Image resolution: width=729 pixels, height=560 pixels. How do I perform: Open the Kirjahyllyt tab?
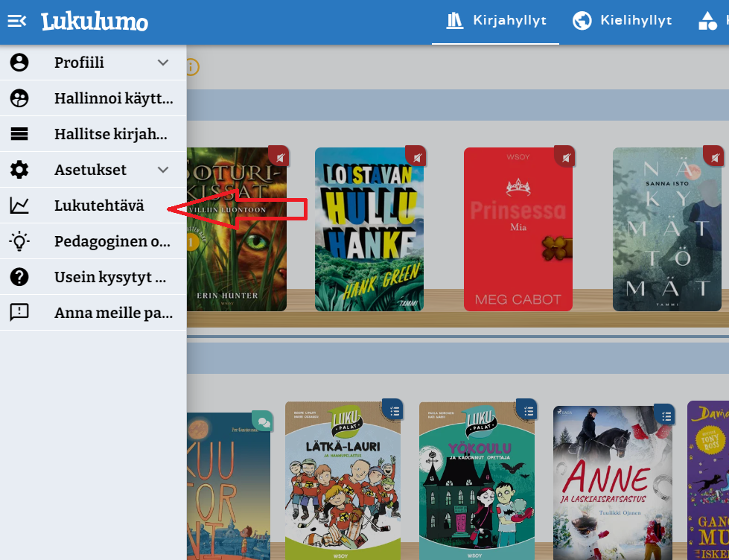pos(496,22)
